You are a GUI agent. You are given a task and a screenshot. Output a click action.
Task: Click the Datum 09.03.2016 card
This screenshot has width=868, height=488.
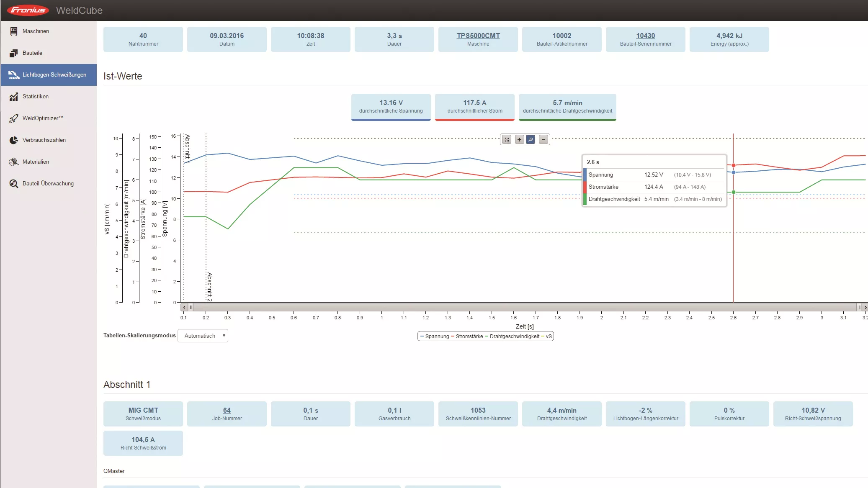(x=227, y=39)
